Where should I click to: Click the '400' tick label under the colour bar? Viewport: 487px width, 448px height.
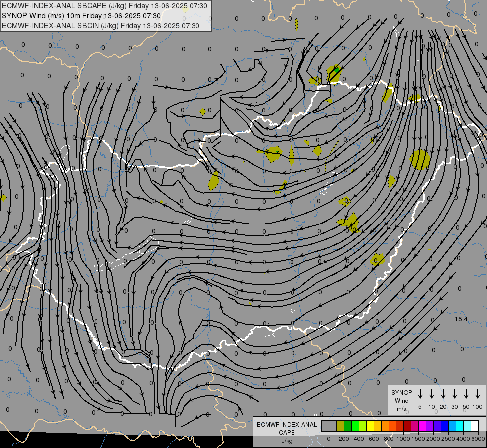point(359,439)
